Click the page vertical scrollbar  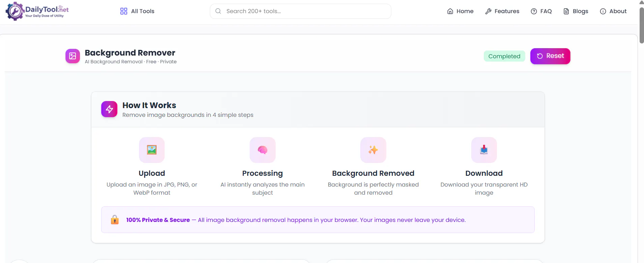coord(641,25)
